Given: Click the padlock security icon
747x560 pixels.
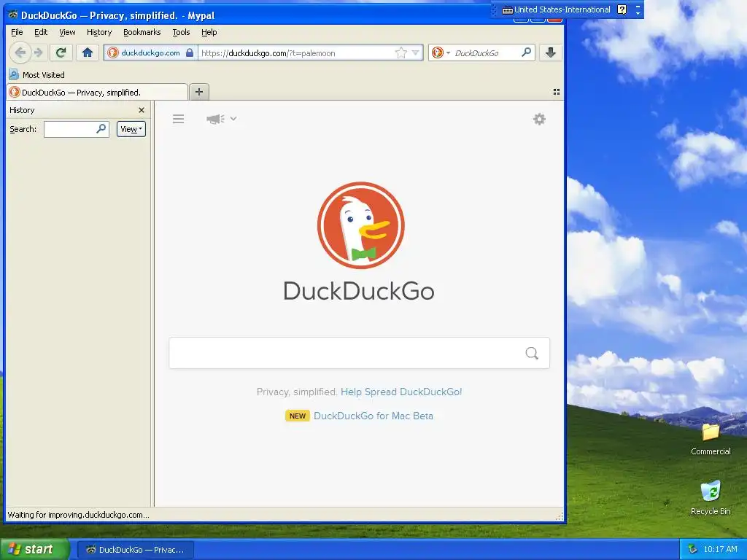Looking at the screenshot, I should (190, 52).
